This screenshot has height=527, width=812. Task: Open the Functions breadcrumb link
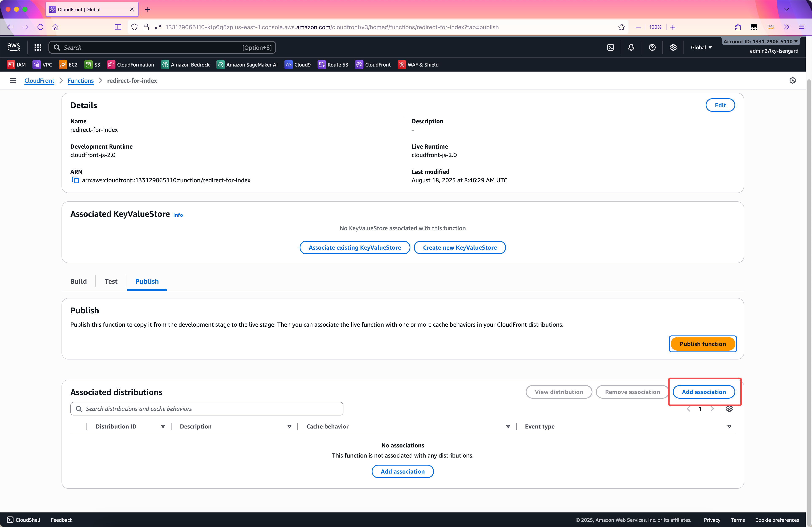(80, 80)
